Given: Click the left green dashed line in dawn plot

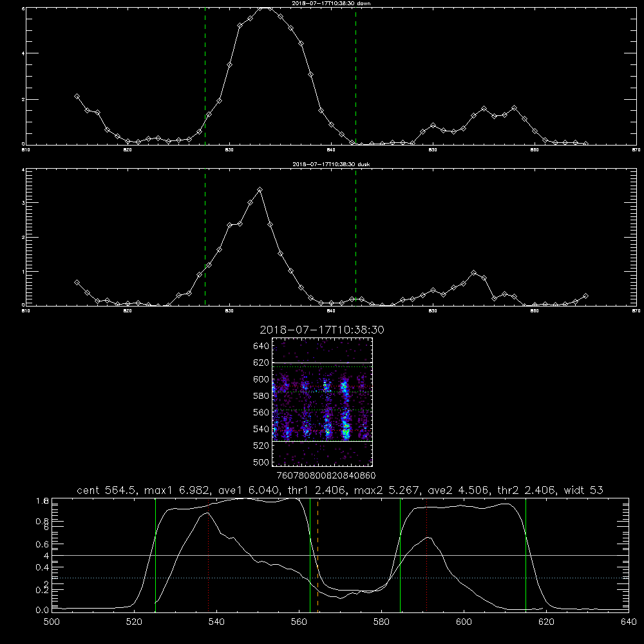Looking at the screenshot, I should (205, 77).
